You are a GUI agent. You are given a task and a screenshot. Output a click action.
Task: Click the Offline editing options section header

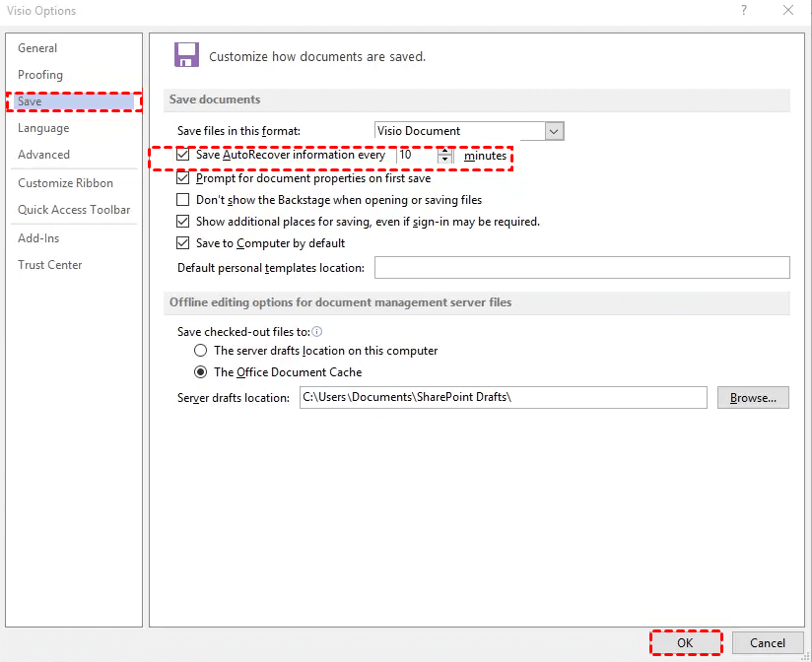(x=340, y=302)
